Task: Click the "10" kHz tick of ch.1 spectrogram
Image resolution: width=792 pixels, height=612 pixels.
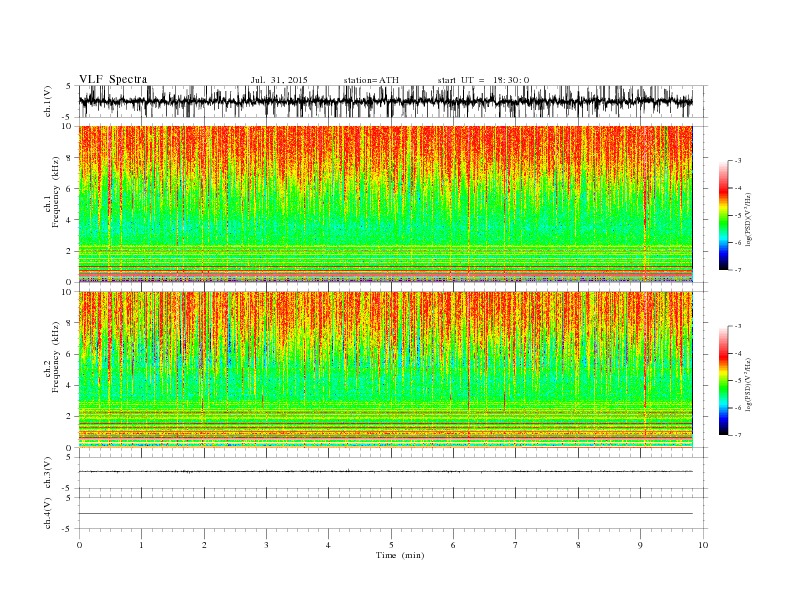Action: 68,126
